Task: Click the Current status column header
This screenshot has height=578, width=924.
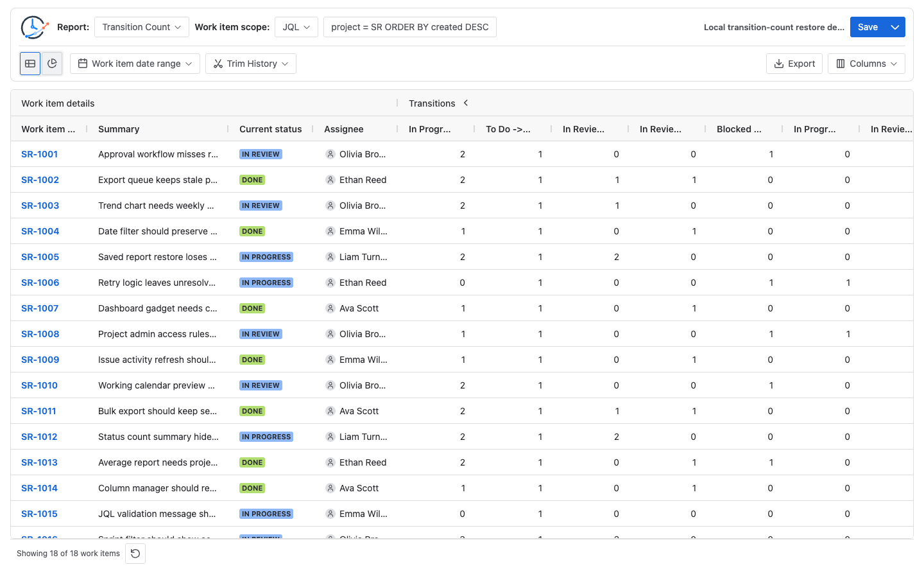Action: (x=270, y=129)
